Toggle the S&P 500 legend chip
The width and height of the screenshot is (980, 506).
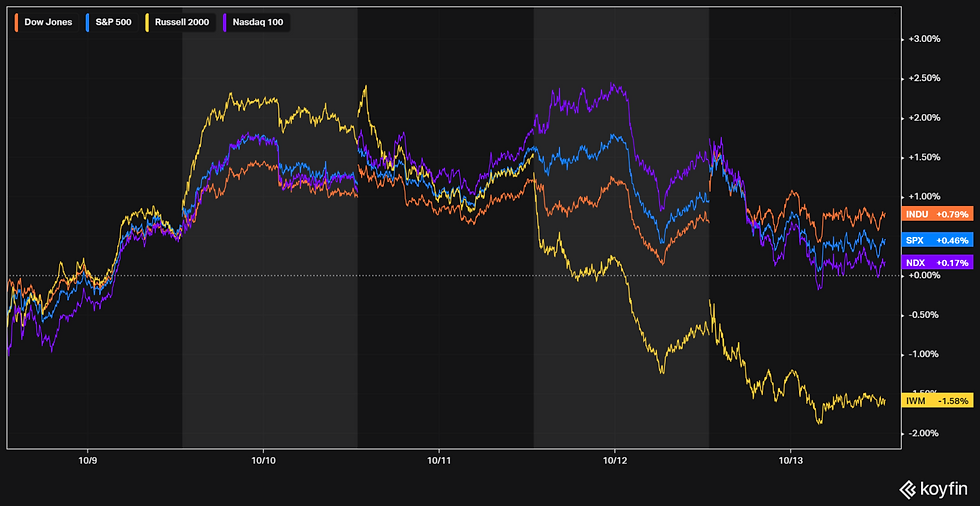[x=109, y=22]
